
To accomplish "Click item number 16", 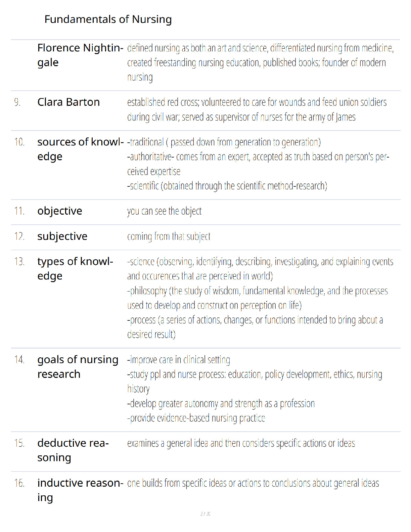I will [19, 483].
